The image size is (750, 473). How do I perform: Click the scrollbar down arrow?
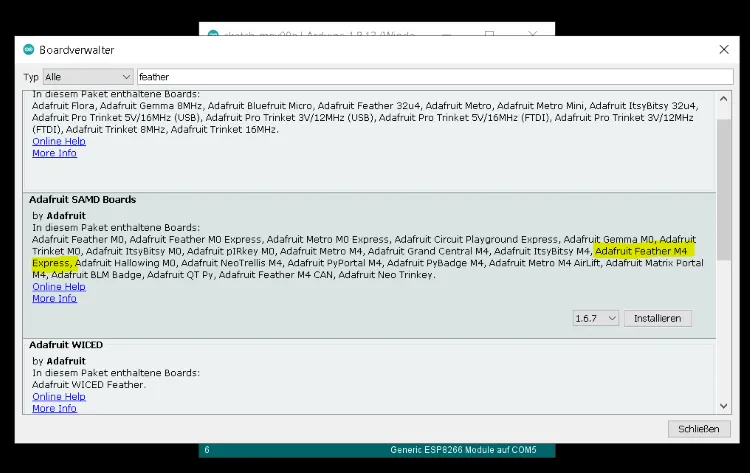(x=724, y=406)
